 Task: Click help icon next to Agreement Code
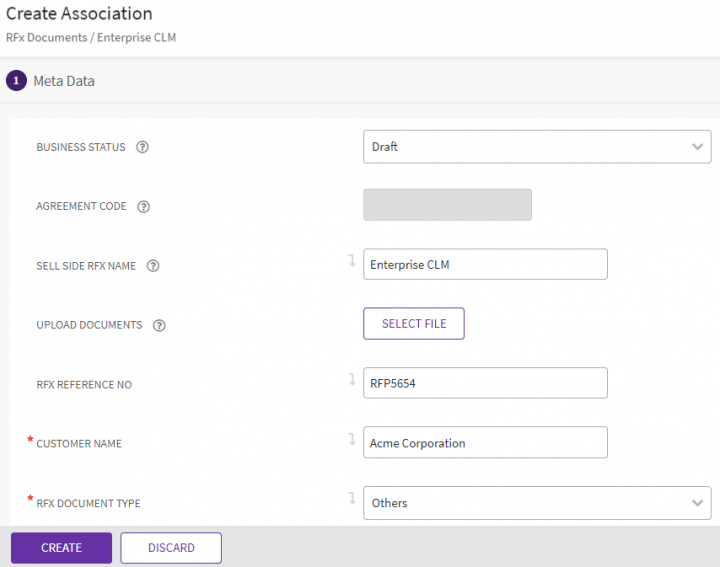pyautogui.click(x=143, y=207)
